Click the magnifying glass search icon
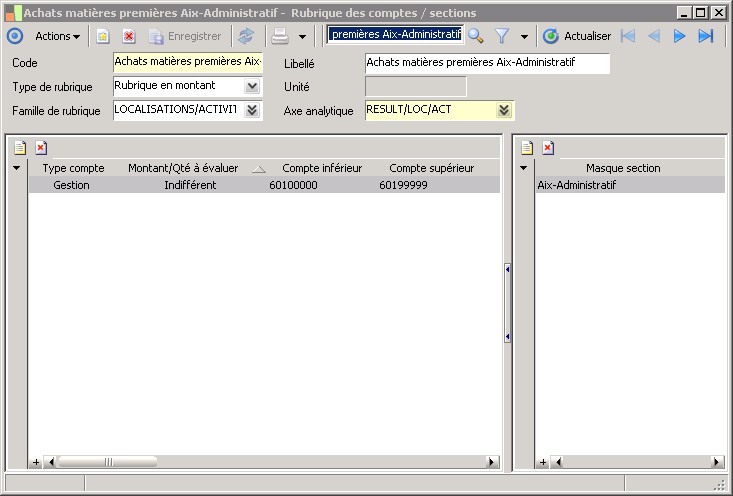 [x=476, y=36]
